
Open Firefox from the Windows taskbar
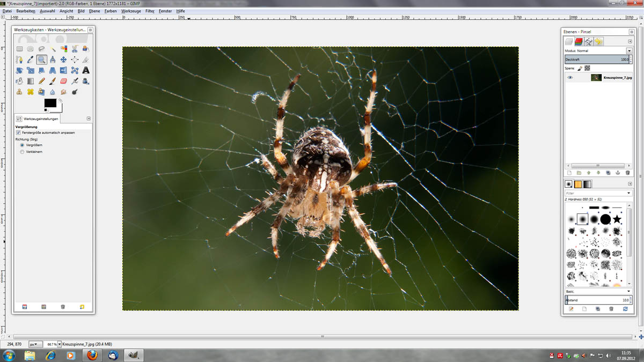coord(92,355)
